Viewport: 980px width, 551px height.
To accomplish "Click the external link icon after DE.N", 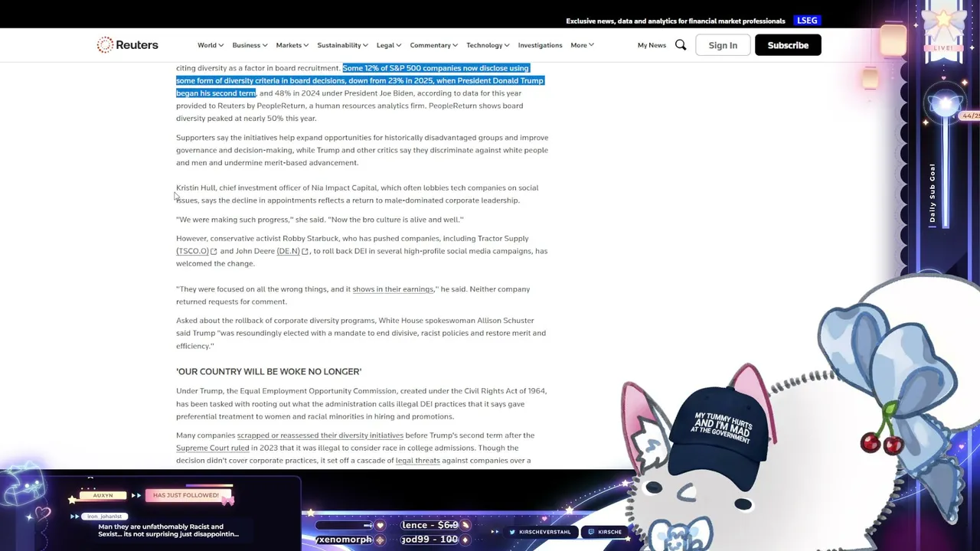I will tap(305, 251).
